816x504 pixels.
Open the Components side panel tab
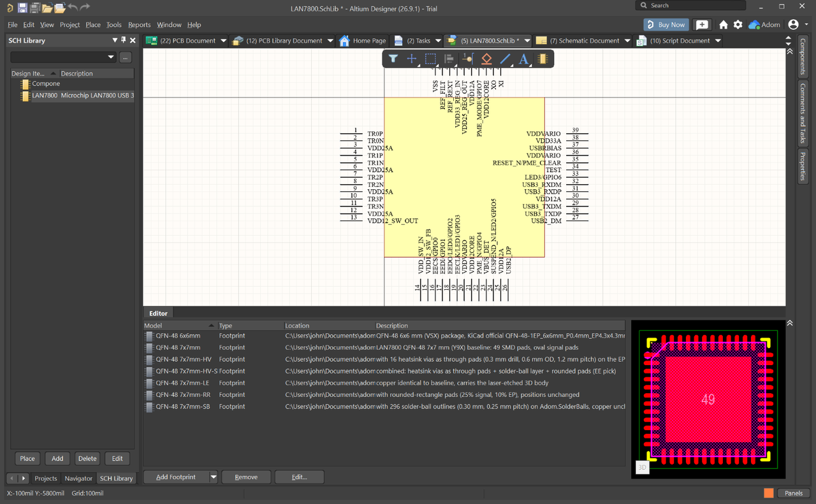(803, 56)
